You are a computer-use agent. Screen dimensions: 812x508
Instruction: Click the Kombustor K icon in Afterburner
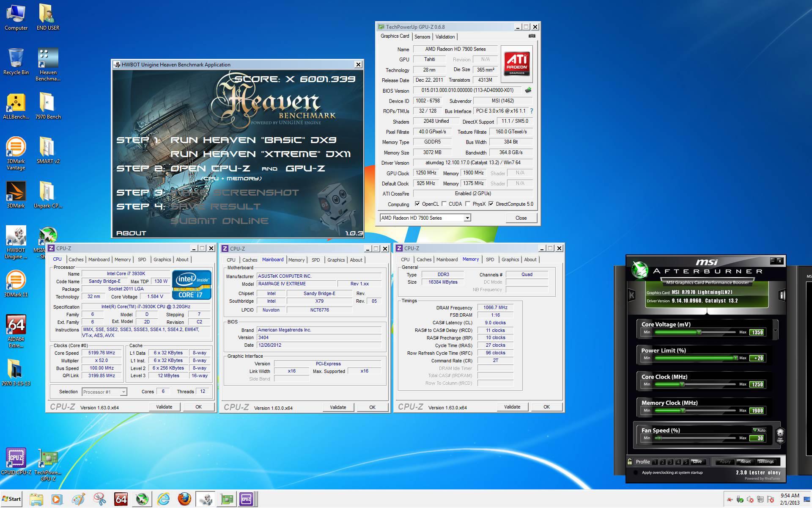pos(632,295)
